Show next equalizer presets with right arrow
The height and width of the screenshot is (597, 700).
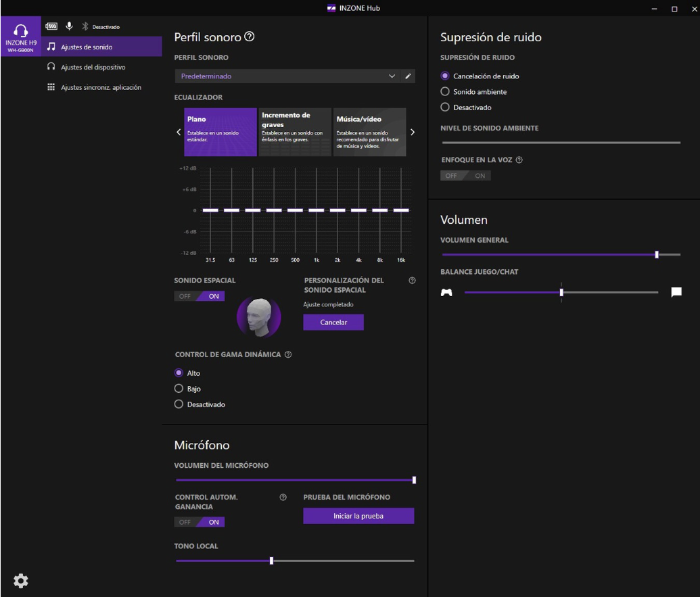pos(413,132)
